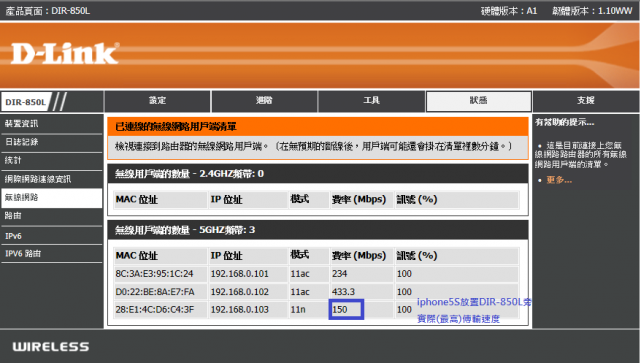The image size is (640, 363).
Task: Click IP address 192.168.0.101
Action: (240, 274)
